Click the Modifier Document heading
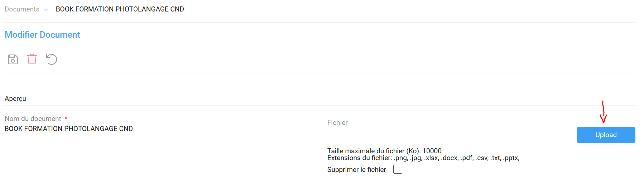This screenshot has width=644, height=182. pyautogui.click(x=42, y=35)
